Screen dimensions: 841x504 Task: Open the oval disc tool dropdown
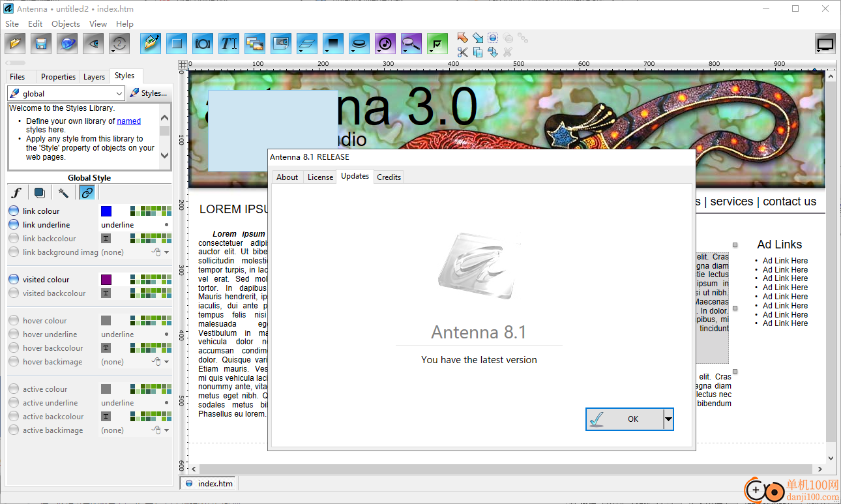click(353, 50)
